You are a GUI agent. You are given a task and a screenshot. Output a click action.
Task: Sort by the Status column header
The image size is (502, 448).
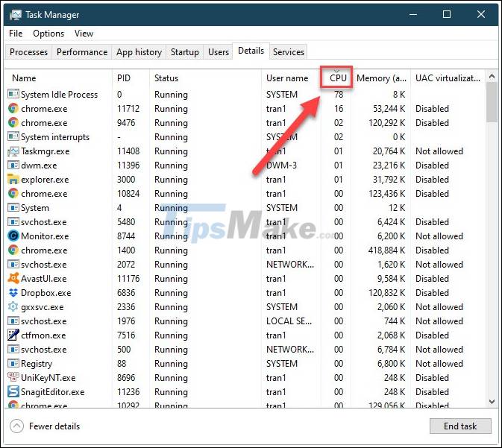(205, 78)
